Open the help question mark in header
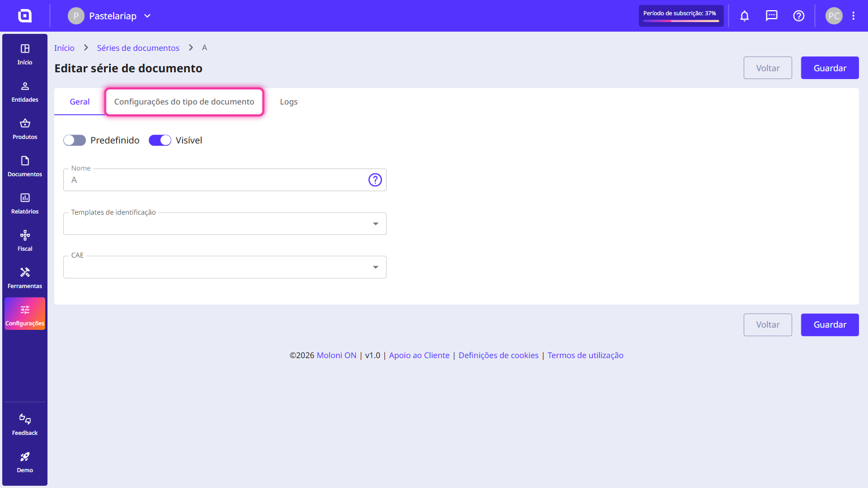The width and height of the screenshot is (868, 488). (798, 16)
